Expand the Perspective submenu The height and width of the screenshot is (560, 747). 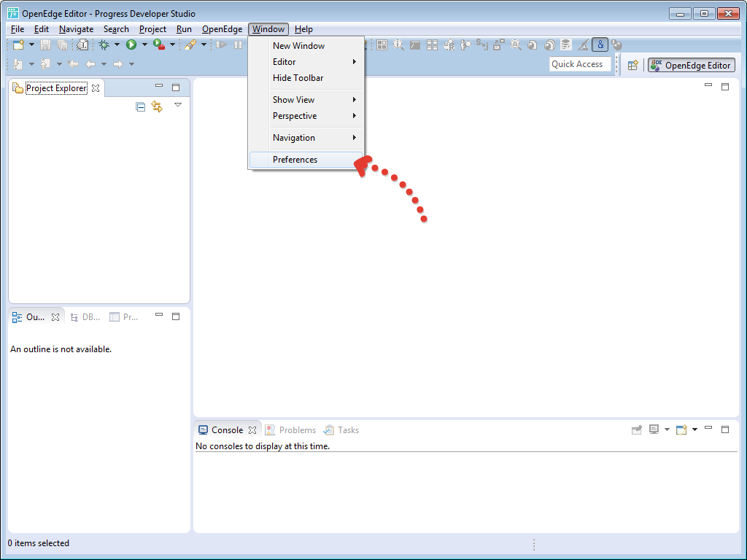306,116
